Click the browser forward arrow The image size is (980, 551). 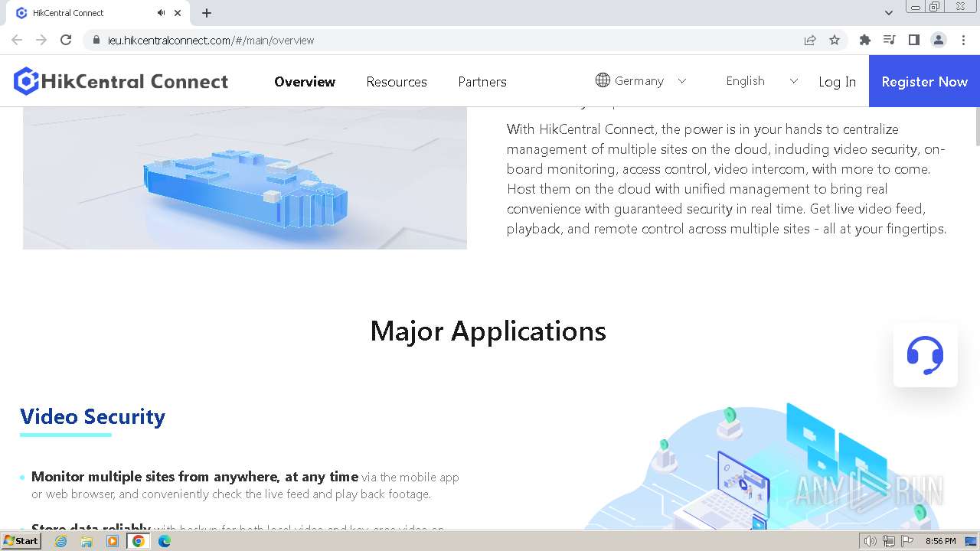coord(41,40)
